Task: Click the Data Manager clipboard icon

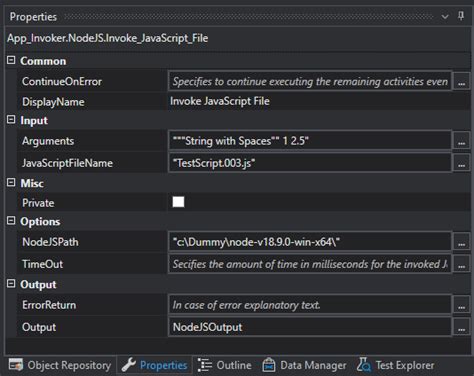Action: click(269, 365)
